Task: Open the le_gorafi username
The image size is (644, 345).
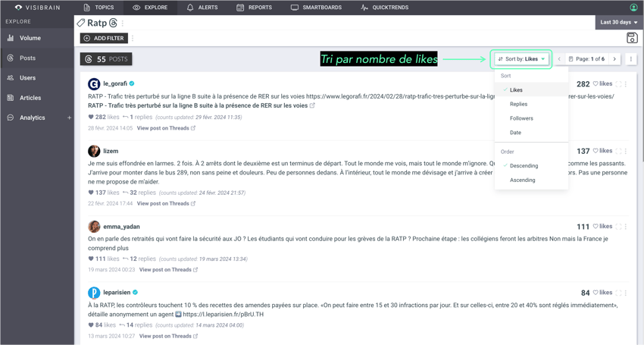Action: point(115,83)
